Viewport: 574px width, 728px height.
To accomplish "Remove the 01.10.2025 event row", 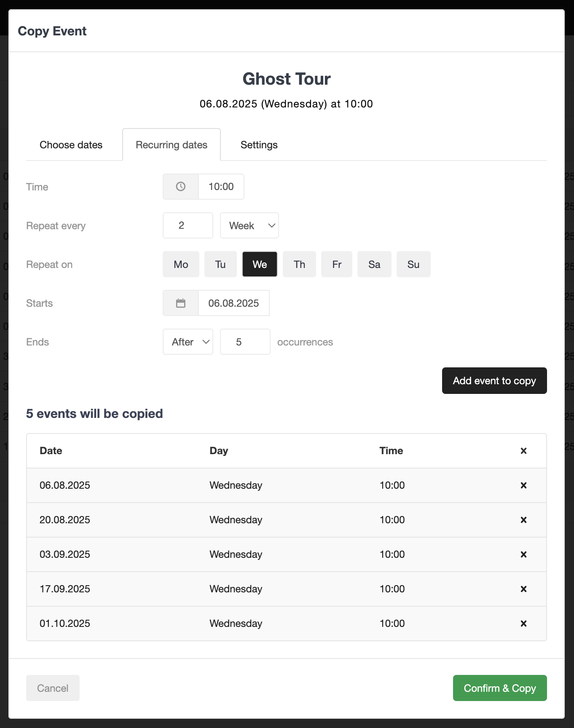I will click(523, 624).
